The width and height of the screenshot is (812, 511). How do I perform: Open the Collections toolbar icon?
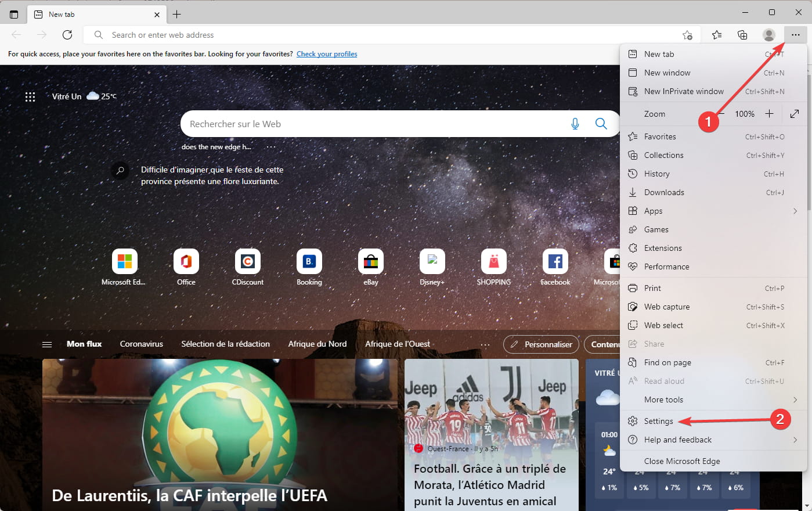(742, 35)
